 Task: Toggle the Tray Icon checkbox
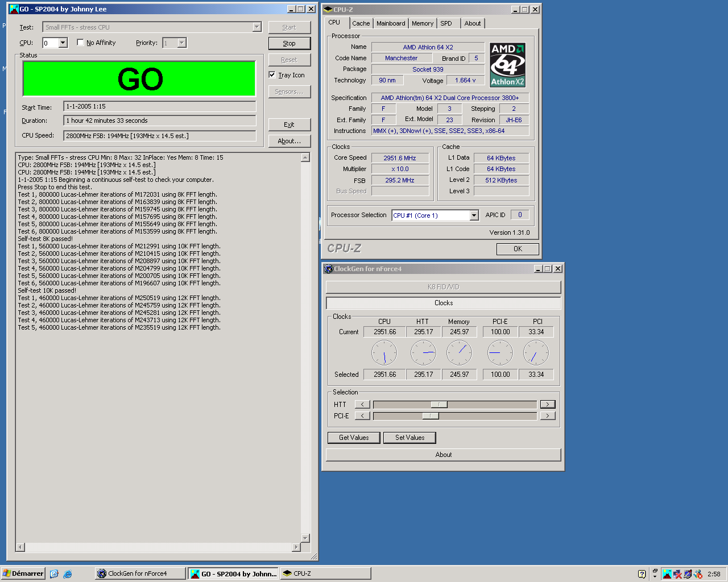point(272,74)
